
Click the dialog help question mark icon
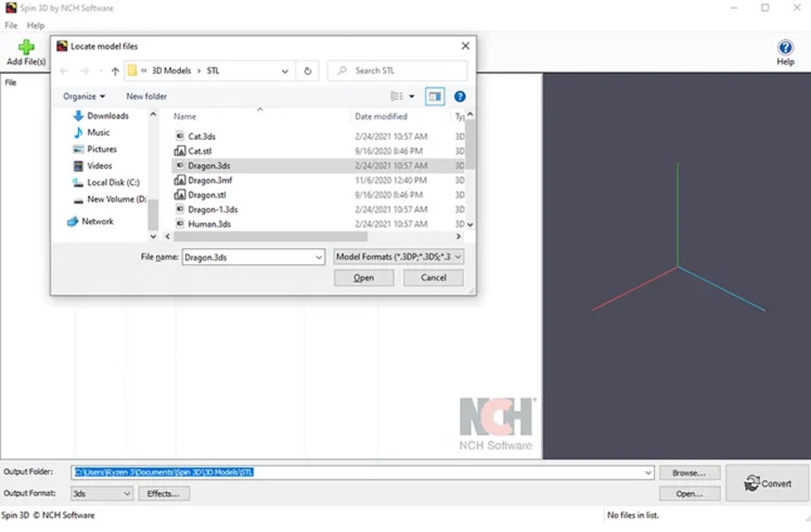point(460,96)
